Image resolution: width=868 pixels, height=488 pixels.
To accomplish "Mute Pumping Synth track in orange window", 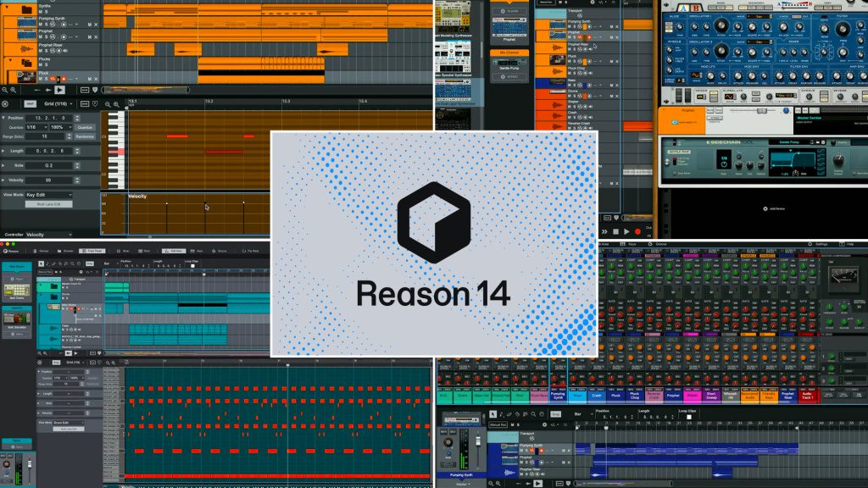I will pyautogui.click(x=41, y=25).
